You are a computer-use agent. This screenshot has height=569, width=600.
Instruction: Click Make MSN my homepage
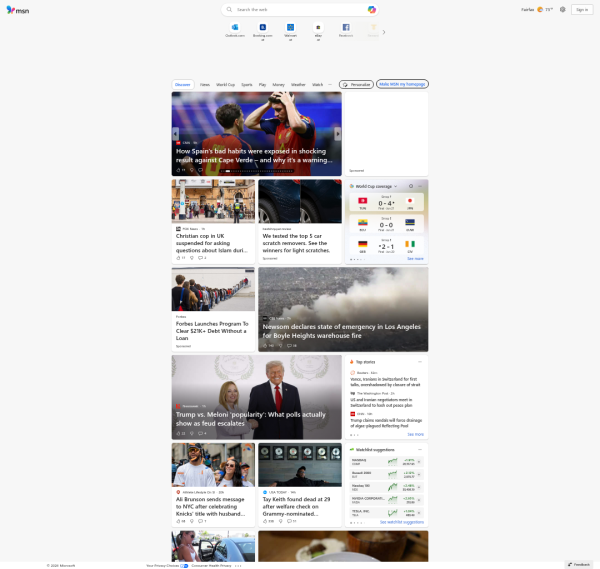[x=402, y=84]
